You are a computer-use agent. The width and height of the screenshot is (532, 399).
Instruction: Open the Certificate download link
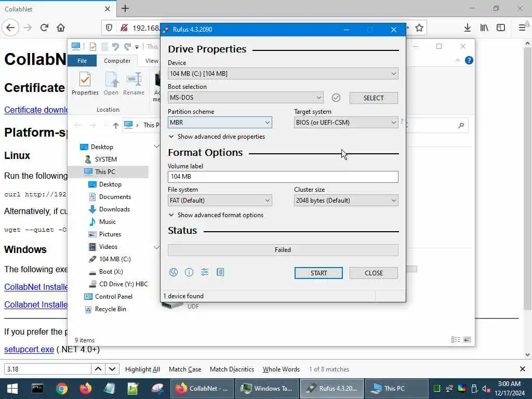36,110
